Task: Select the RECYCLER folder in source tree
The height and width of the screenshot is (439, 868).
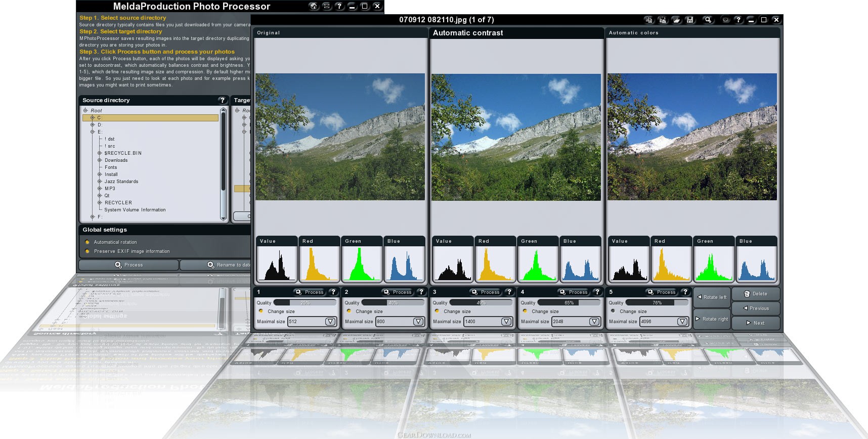Action: tap(118, 203)
